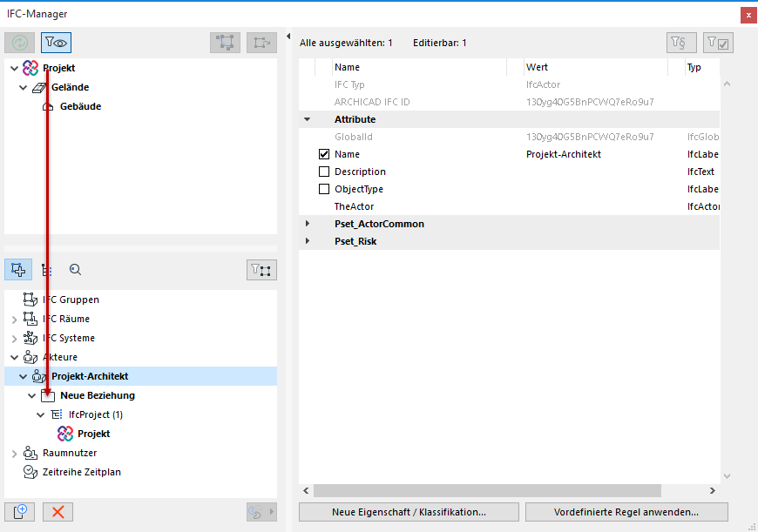Select the Neue Beziehung folder item

[98, 395]
